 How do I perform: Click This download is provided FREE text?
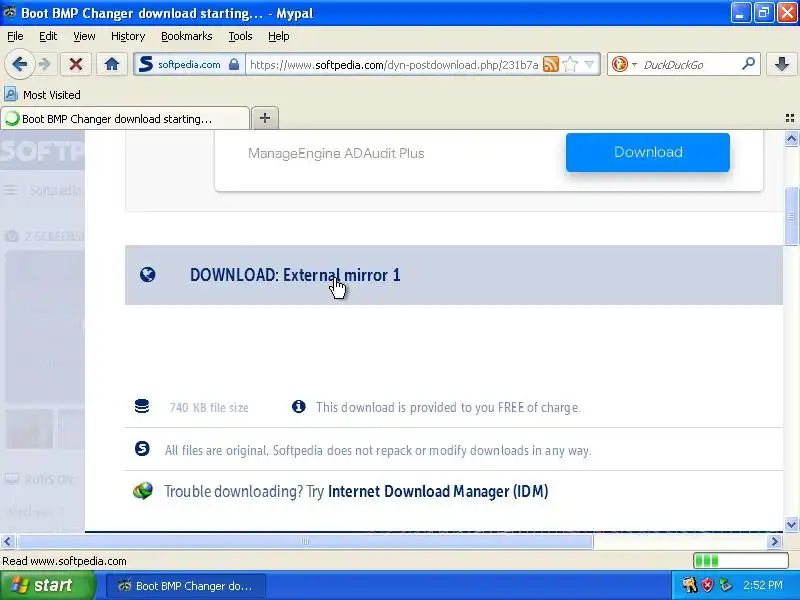(448, 408)
